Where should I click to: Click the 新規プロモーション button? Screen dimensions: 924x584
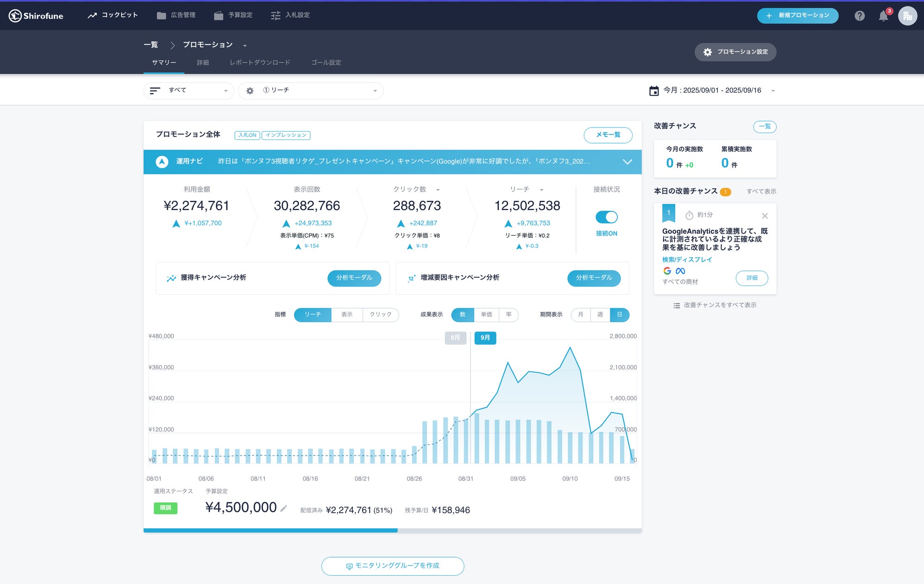(798, 16)
